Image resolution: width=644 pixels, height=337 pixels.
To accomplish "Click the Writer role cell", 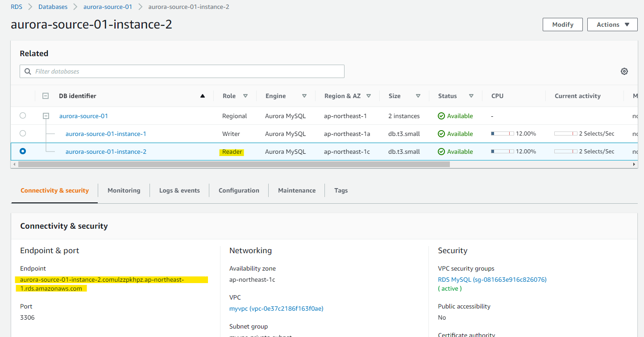I will 231,134.
